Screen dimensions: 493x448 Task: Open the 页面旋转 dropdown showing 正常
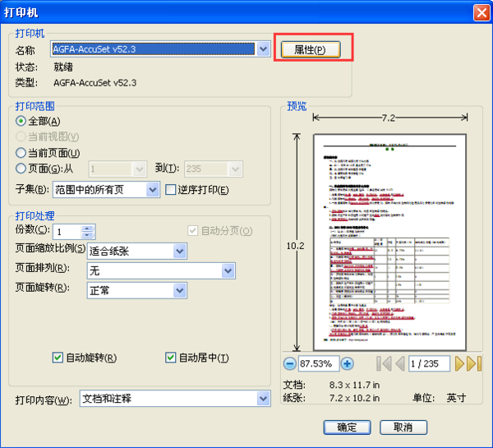click(x=179, y=290)
